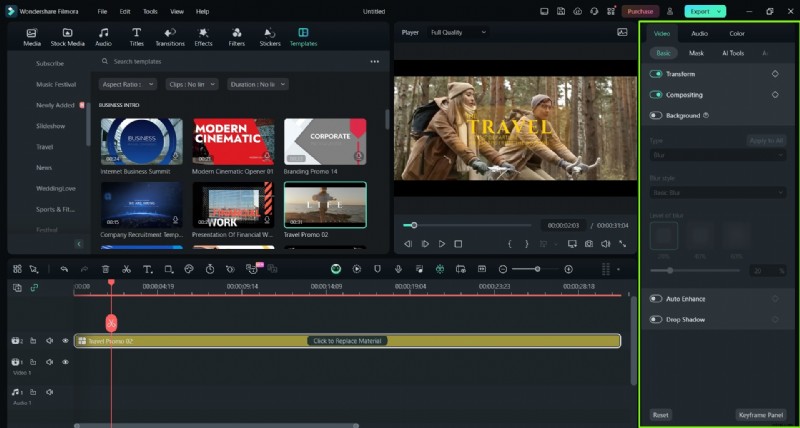Switch to the Mask sub-tab
The image size is (800, 428).
[x=696, y=53]
